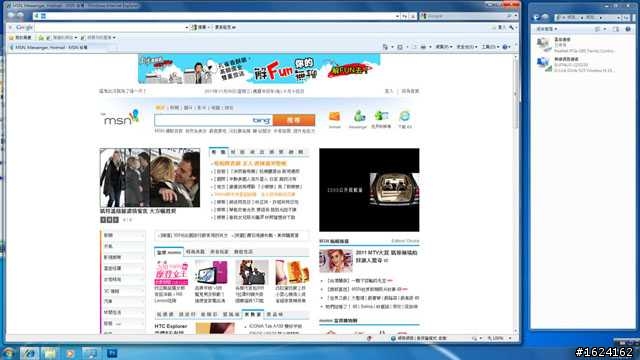
Task: Close the Google toolbar with its X
Action: (x=10, y=27)
